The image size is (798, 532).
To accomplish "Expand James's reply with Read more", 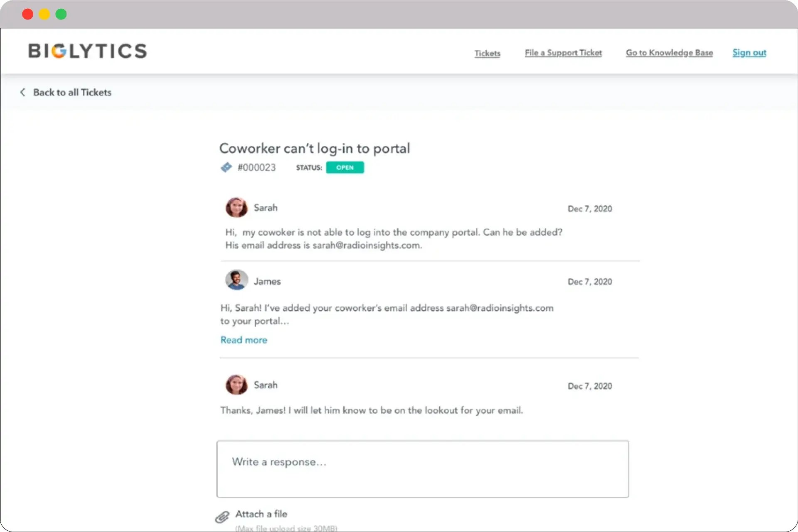I will [x=244, y=340].
